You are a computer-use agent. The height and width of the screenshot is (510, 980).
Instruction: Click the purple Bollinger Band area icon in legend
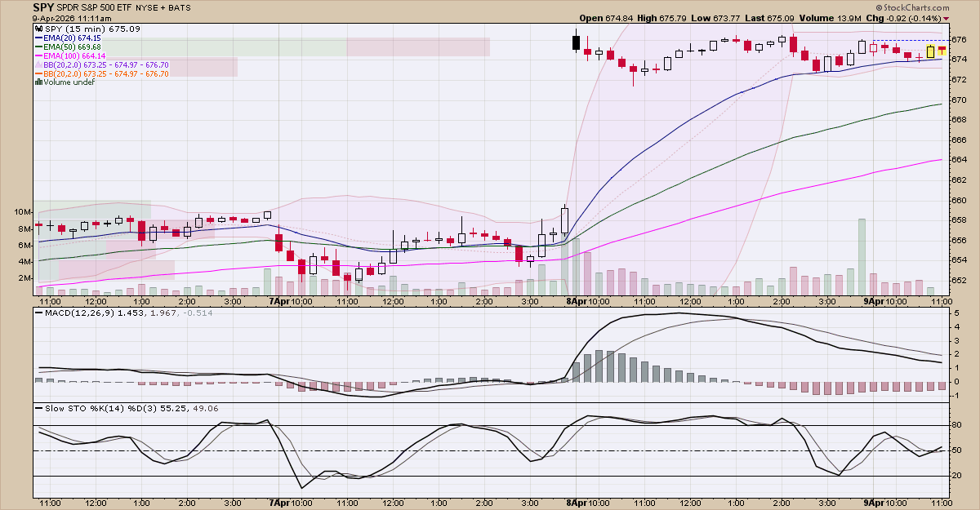pyautogui.click(x=38, y=64)
